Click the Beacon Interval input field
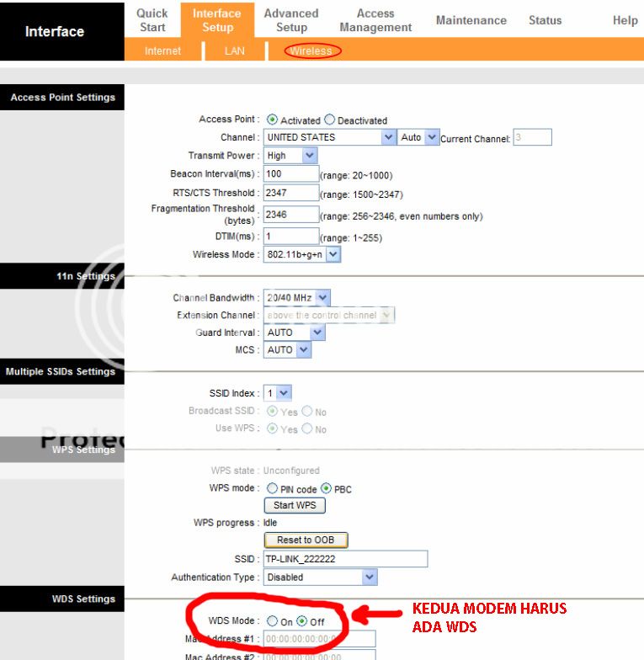644x660 pixels. click(290, 174)
